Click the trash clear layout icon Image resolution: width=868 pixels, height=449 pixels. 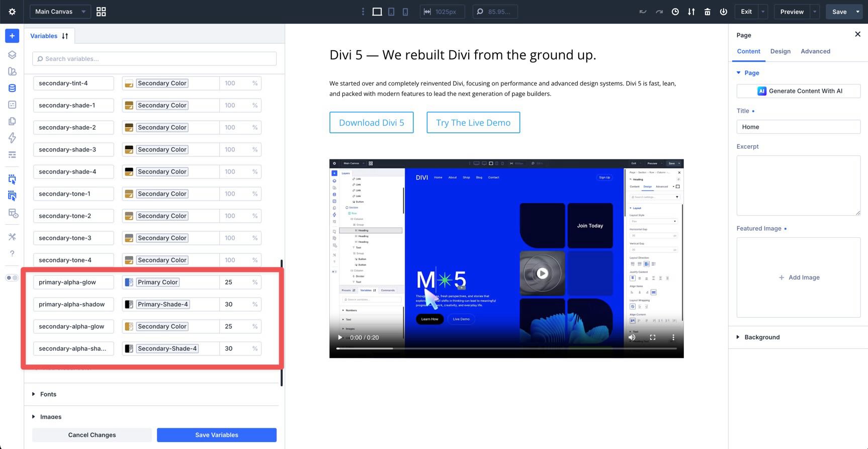[708, 12]
